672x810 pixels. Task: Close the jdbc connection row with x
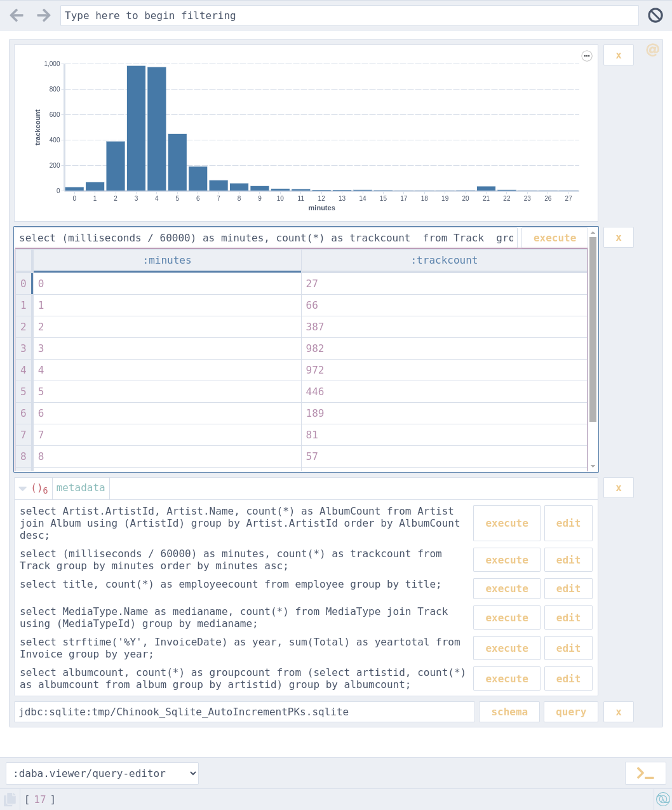click(x=619, y=712)
